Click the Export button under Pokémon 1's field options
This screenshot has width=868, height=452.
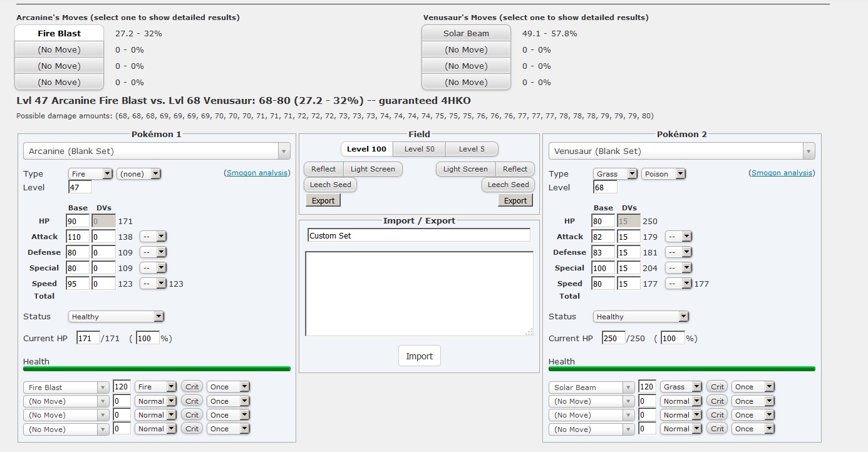(x=323, y=200)
